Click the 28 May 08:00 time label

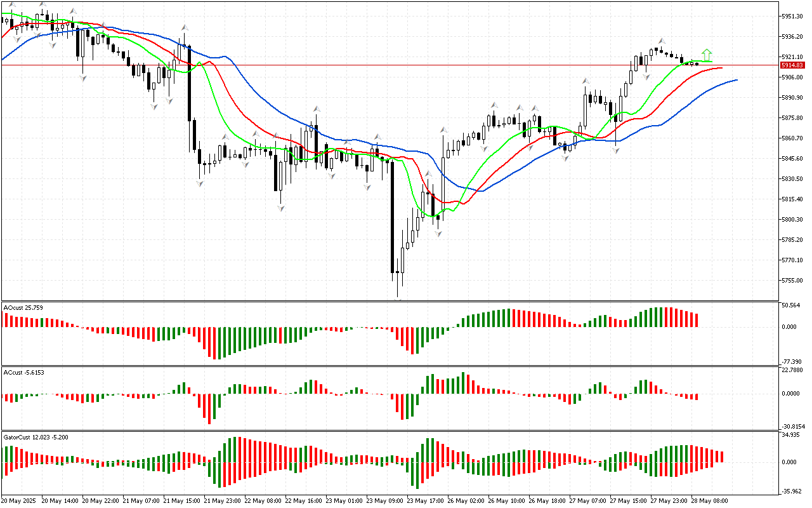point(709,501)
